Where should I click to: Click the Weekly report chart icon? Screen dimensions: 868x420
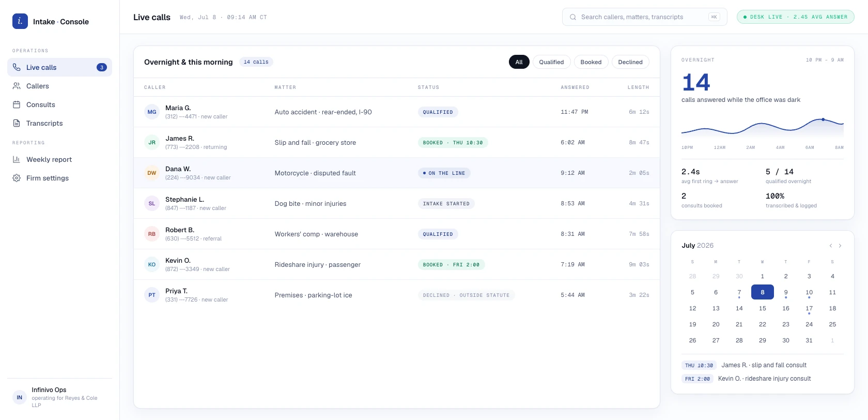[x=17, y=159]
